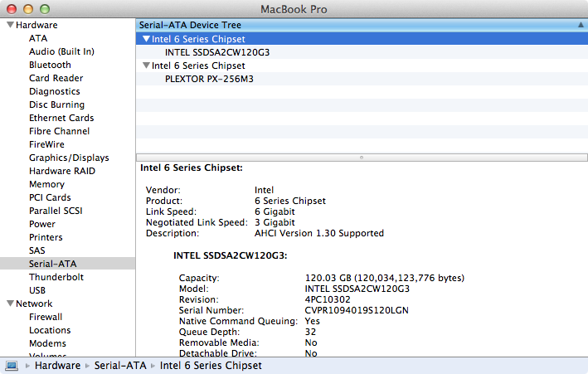Click the Network section label in sidebar
The height and width of the screenshot is (374, 588).
coord(34,304)
